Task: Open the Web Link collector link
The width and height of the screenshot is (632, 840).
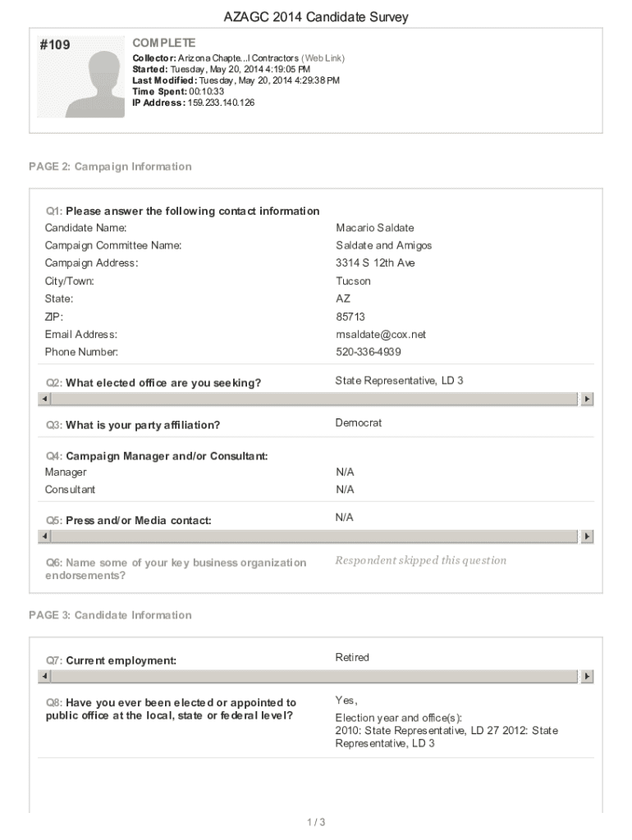Action: [323, 58]
